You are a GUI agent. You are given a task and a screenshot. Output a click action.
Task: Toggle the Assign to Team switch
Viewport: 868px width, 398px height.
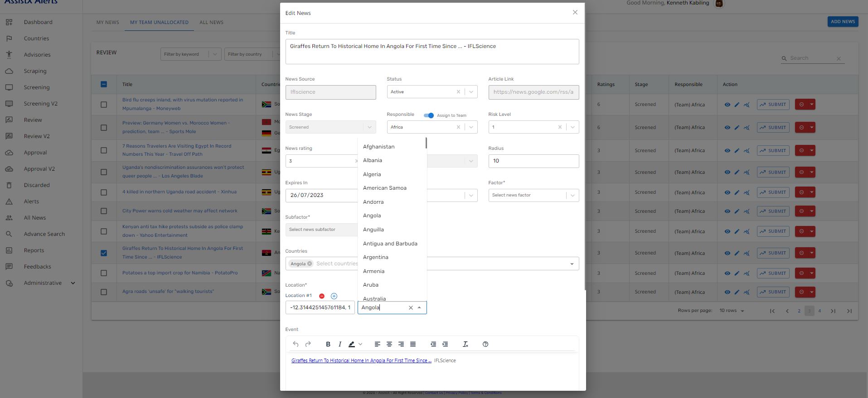pos(428,115)
